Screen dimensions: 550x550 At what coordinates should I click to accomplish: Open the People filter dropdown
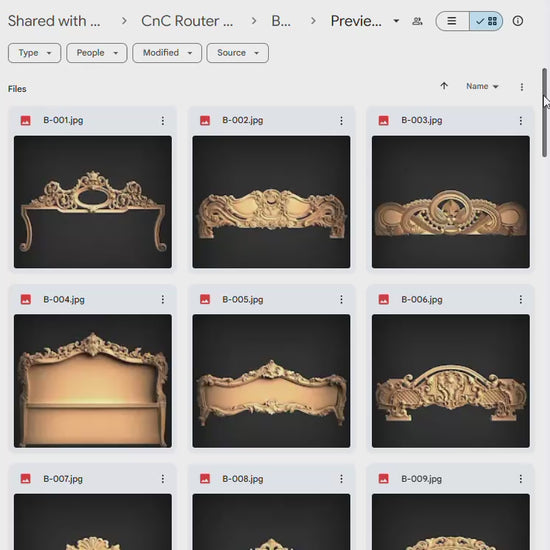tap(96, 53)
